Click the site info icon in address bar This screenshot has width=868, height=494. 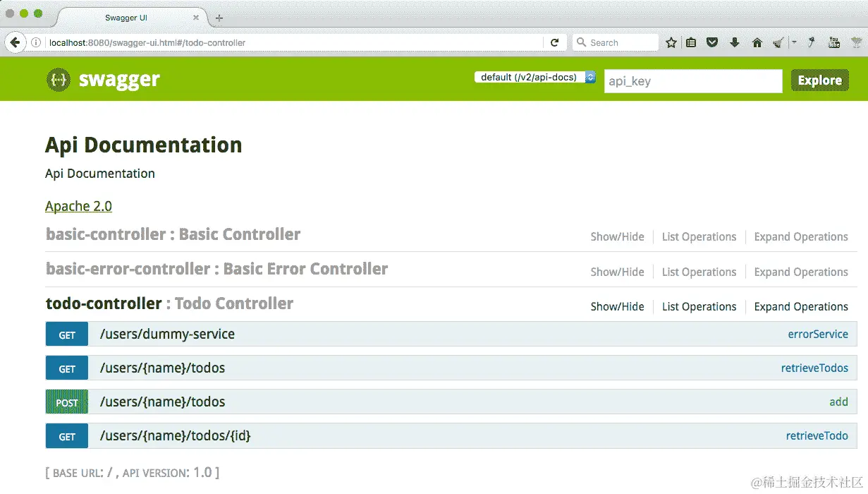[x=36, y=43]
